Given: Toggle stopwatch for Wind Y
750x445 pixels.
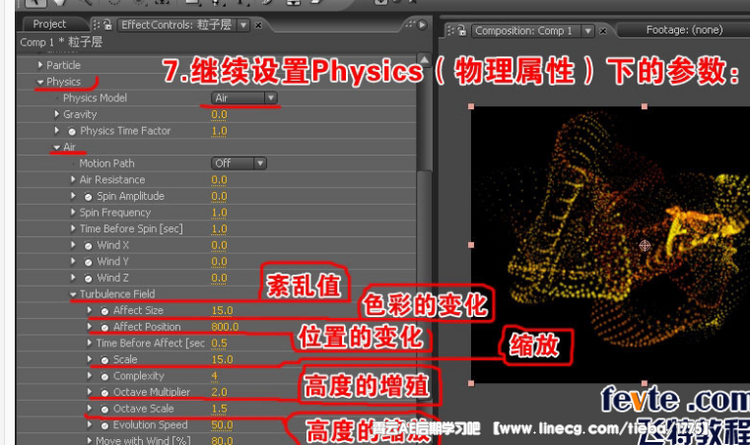Looking at the screenshot, I should pos(88,262).
